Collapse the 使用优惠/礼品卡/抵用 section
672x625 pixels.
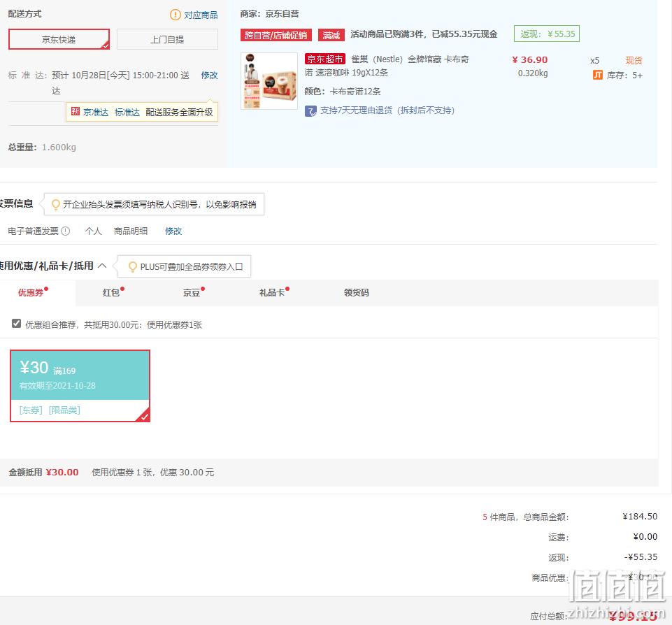point(102,266)
